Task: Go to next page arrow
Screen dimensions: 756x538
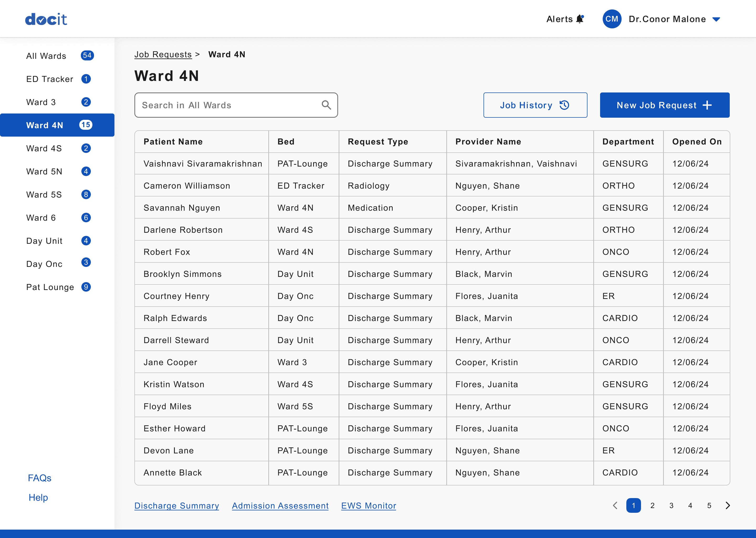Action: coord(728,505)
